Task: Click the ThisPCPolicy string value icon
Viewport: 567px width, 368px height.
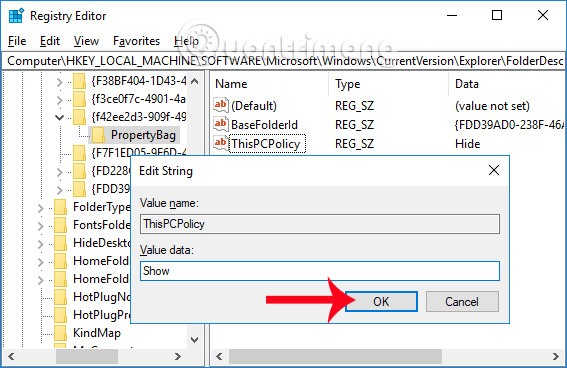Action: (221, 143)
